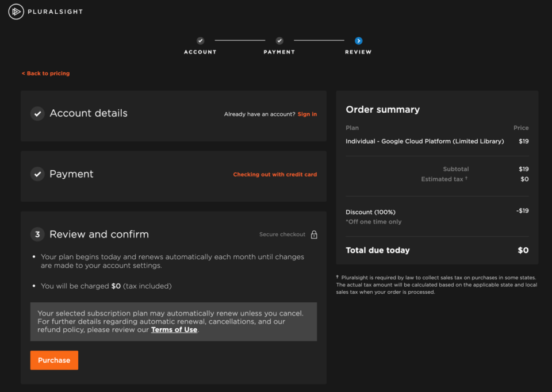Click the Pluralsight logo icon
The image size is (552, 392).
(16, 11)
